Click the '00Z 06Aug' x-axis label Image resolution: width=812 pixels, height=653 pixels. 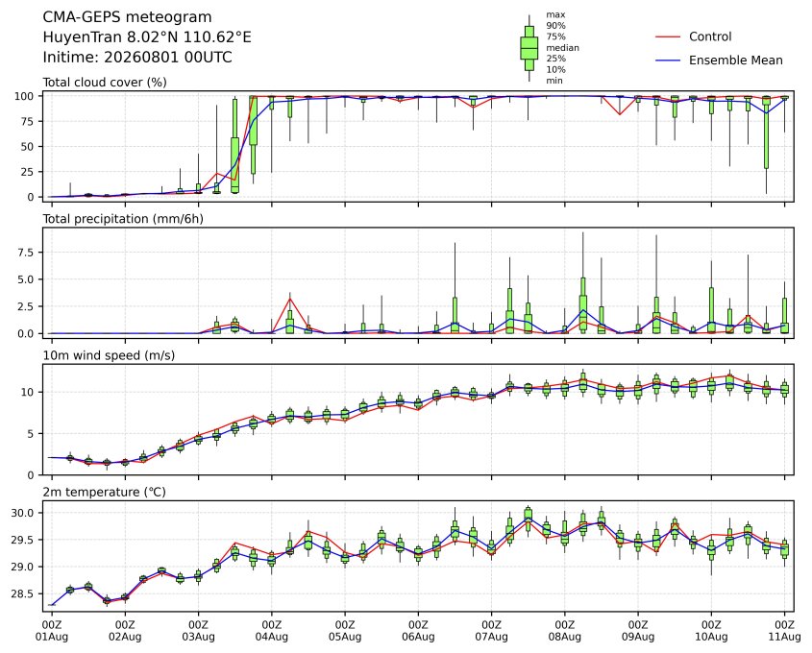pos(418,630)
